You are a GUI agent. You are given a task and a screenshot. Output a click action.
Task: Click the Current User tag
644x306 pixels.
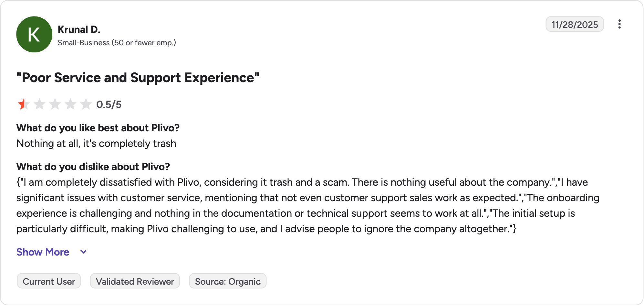tap(49, 281)
